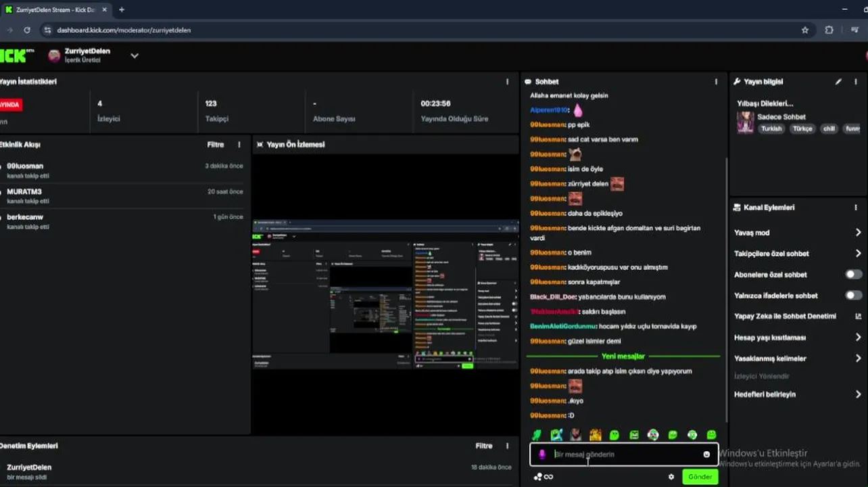Click the stream preview video
Screen dimensions: 868x487
[385, 294]
